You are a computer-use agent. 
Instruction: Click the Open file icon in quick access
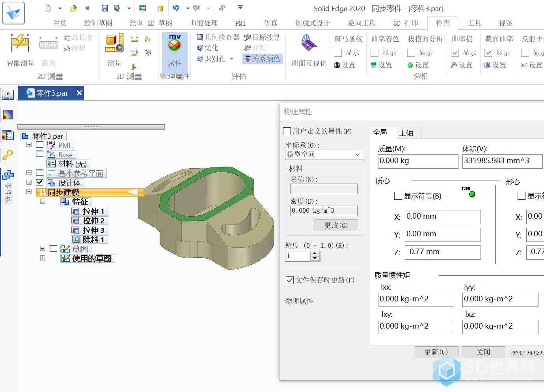pyautogui.click(x=74, y=8)
